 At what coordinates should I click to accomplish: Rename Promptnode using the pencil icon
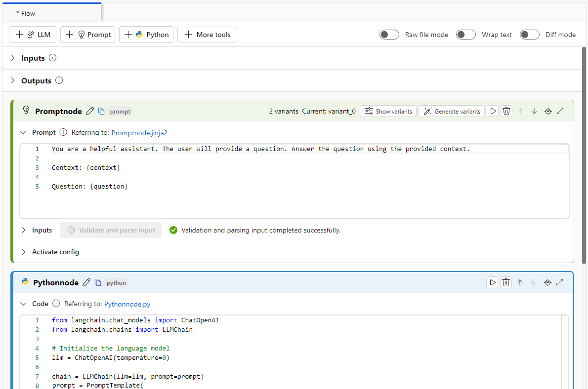pyautogui.click(x=89, y=111)
